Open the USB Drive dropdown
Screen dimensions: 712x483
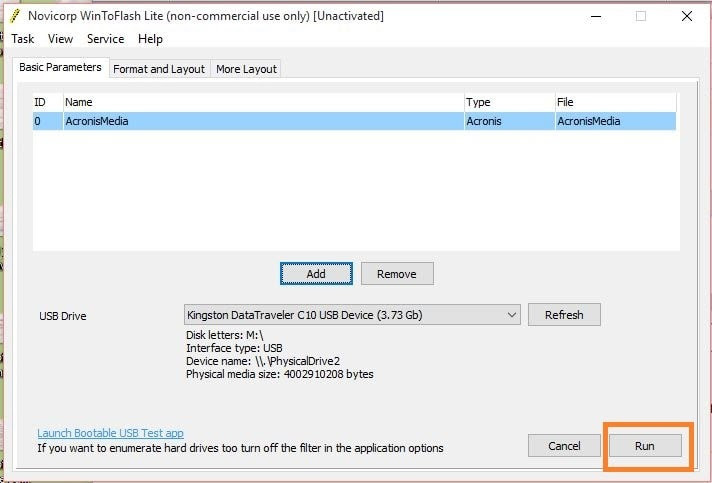coord(352,315)
